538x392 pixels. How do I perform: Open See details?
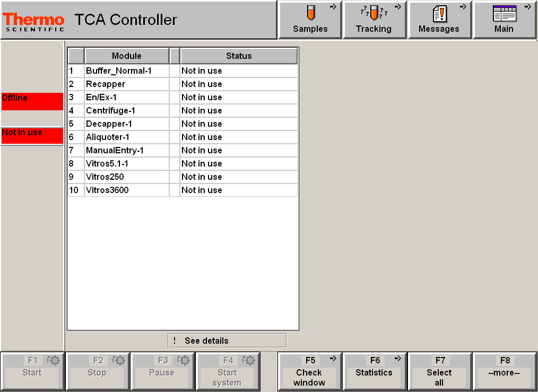pos(227,340)
